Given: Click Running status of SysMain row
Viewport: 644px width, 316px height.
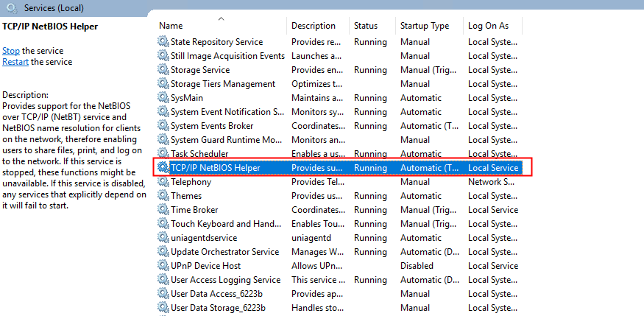Looking at the screenshot, I should tap(370, 98).
